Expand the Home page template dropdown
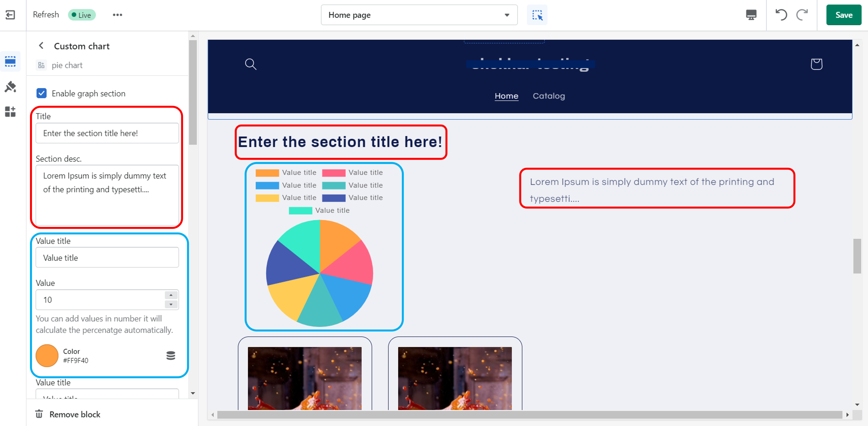This screenshot has width=868, height=426. pyautogui.click(x=419, y=15)
